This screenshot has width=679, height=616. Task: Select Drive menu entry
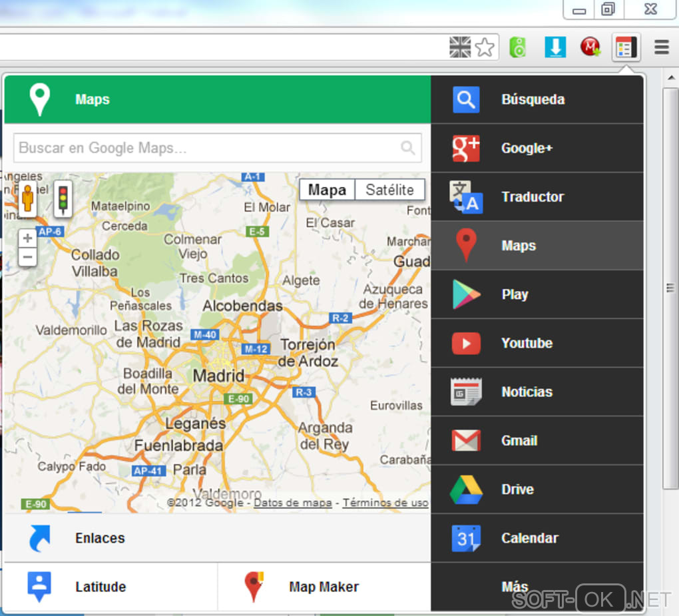(x=537, y=489)
